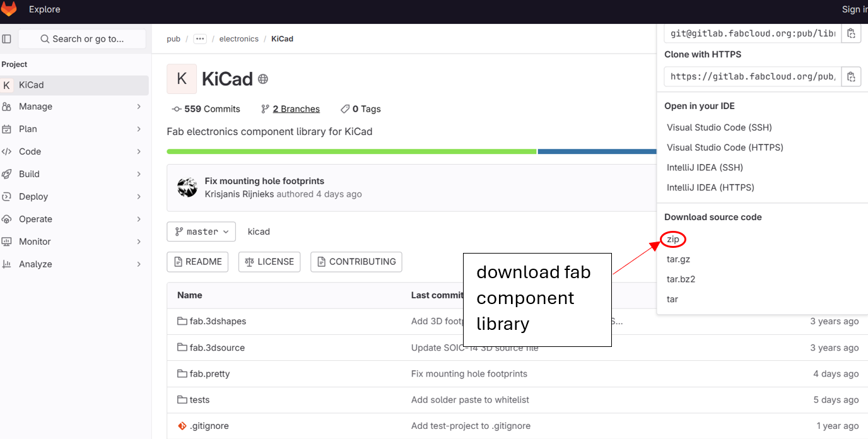Open Visual Studio Code (HTTPS)
The width and height of the screenshot is (868, 439).
tap(725, 148)
